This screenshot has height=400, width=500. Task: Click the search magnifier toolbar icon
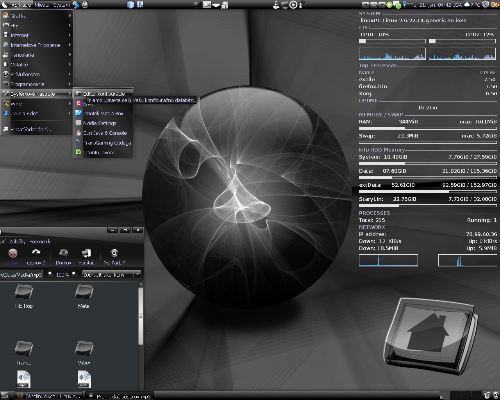coord(114,253)
